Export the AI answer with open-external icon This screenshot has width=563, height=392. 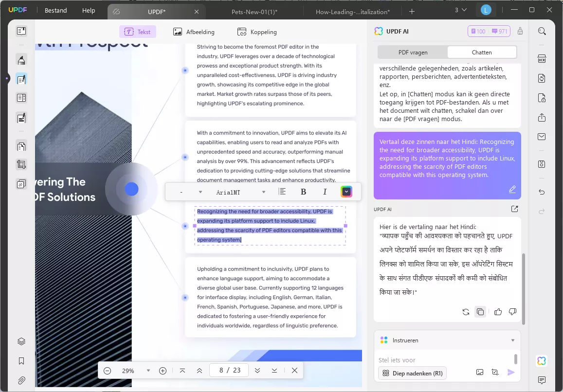(514, 209)
